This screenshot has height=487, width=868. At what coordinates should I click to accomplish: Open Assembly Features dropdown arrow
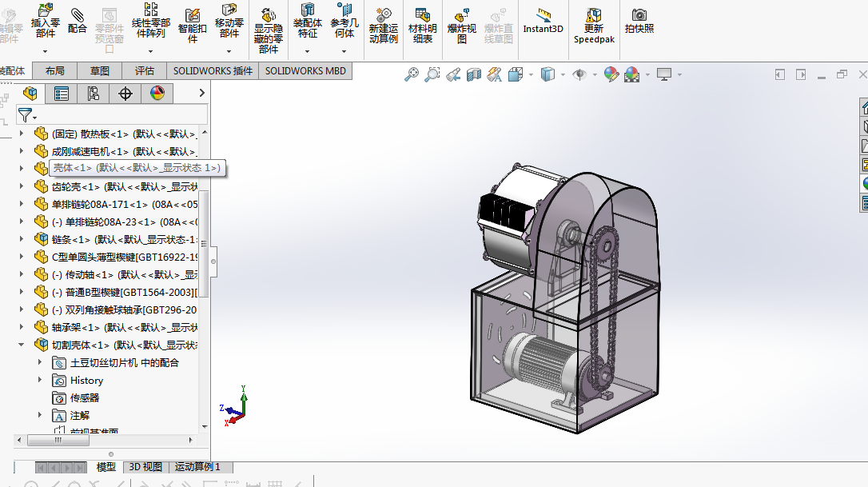coord(307,51)
